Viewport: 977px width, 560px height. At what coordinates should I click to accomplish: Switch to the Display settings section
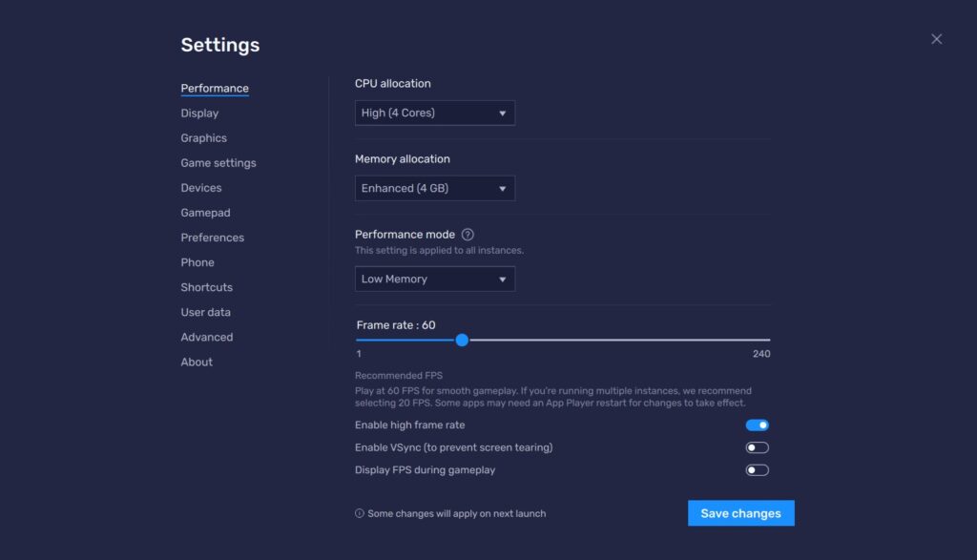[x=198, y=113]
